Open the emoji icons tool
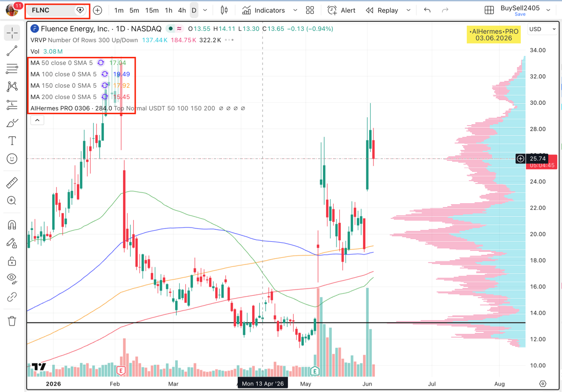Screen dimensions: 562x392 pos(12,158)
